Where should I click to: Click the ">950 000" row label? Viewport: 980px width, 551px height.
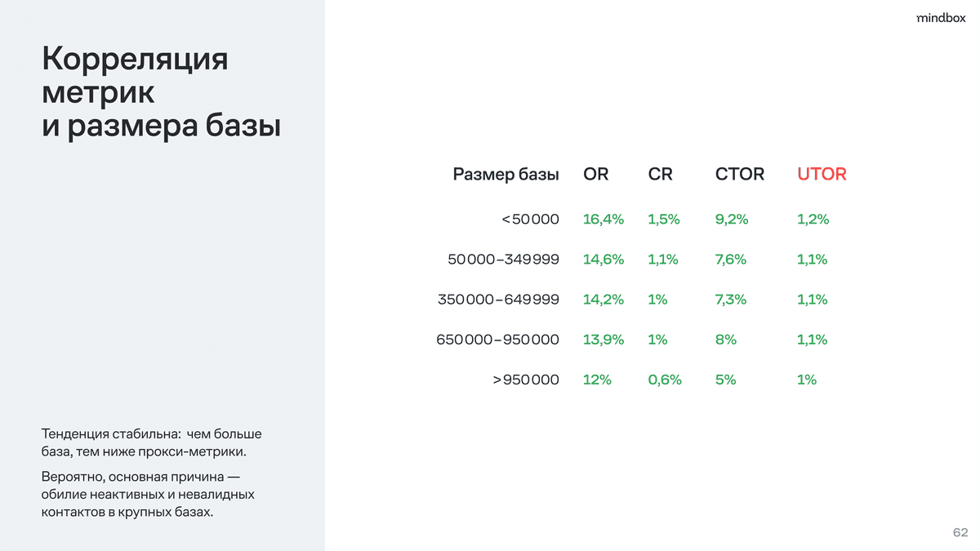[525, 380]
